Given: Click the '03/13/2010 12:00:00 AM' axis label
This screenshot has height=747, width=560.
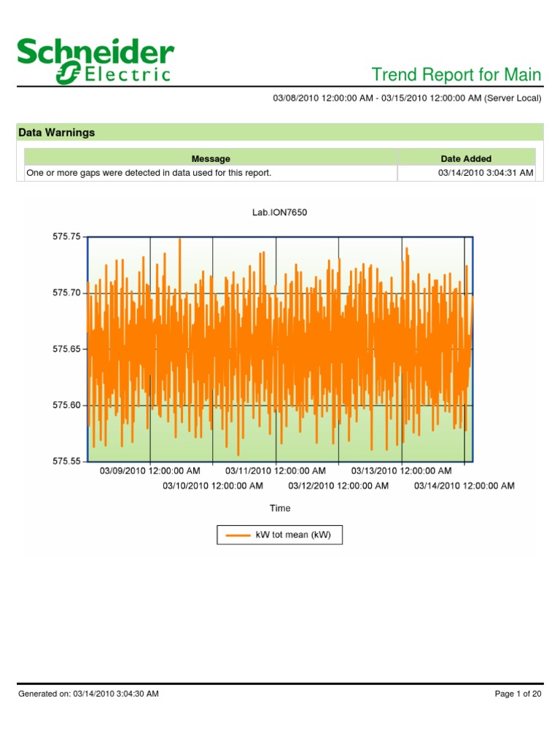Looking at the screenshot, I should tap(402, 471).
